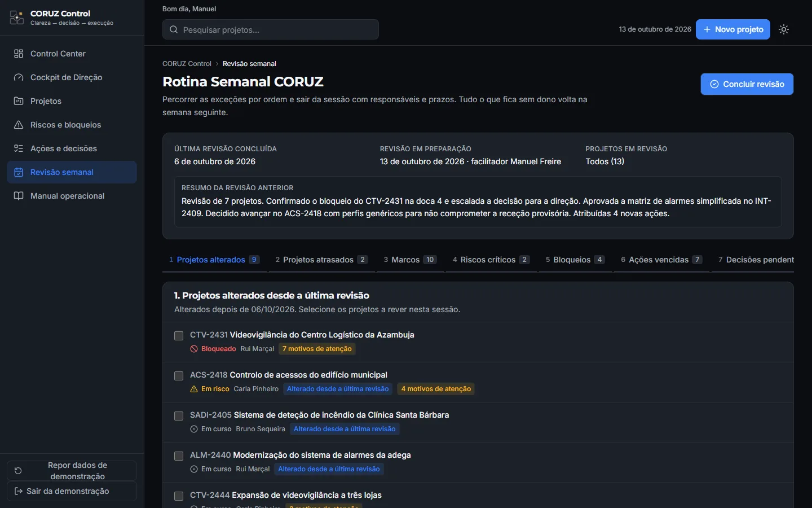The image size is (812, 508).
Task: Click the Manual operacional book icon
Action: click(x=19, y=196)
